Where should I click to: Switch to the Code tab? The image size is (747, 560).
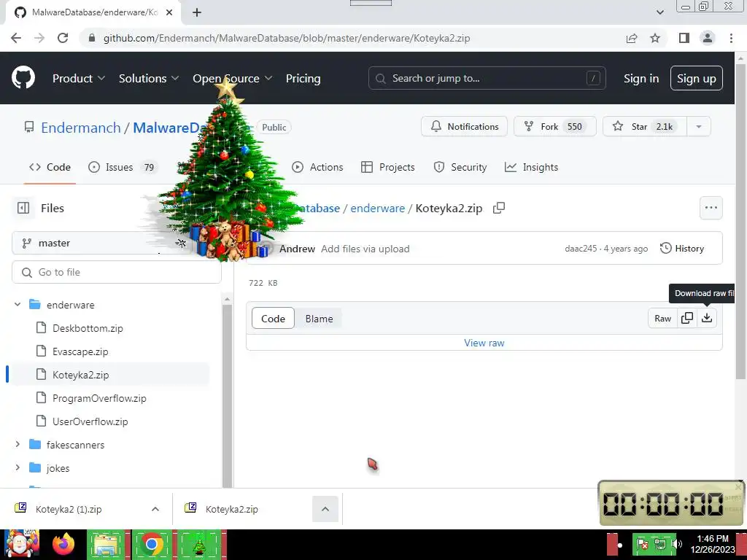click(x=50, y=167)
